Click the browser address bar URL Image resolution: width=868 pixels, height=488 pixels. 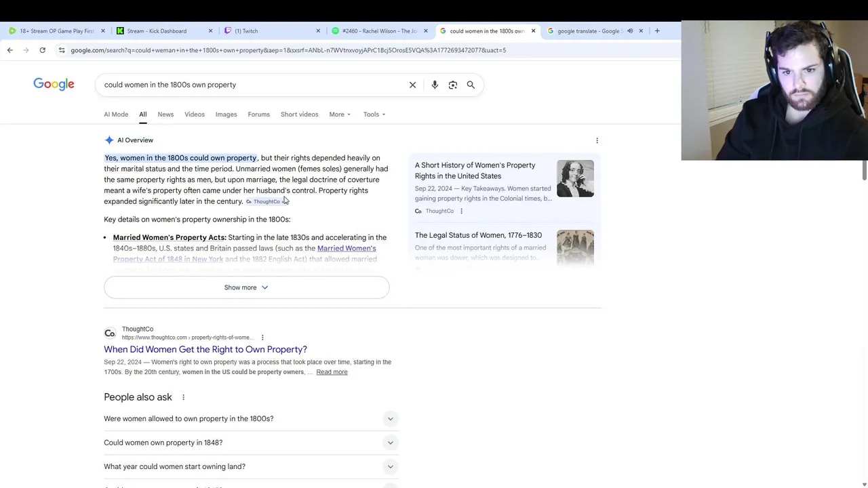[288, 50]
